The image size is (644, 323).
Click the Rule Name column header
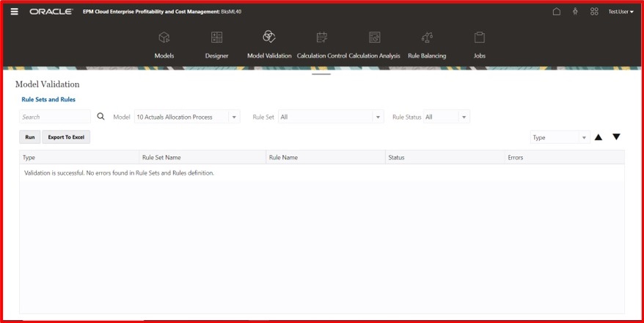tap(326, 157)
